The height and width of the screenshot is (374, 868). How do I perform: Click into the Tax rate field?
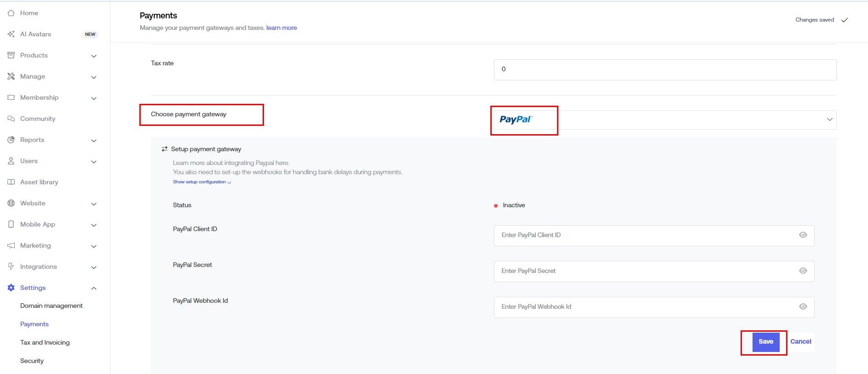pos(665,70)
